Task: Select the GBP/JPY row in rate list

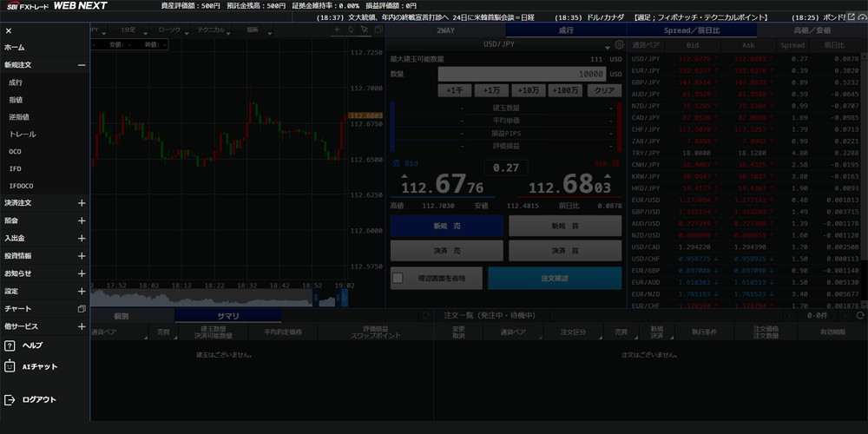Action: tap(746, 82)
